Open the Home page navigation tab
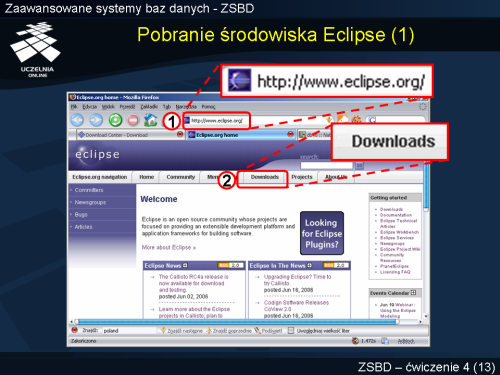The image size is (500, 375). [x=147, y=177]
